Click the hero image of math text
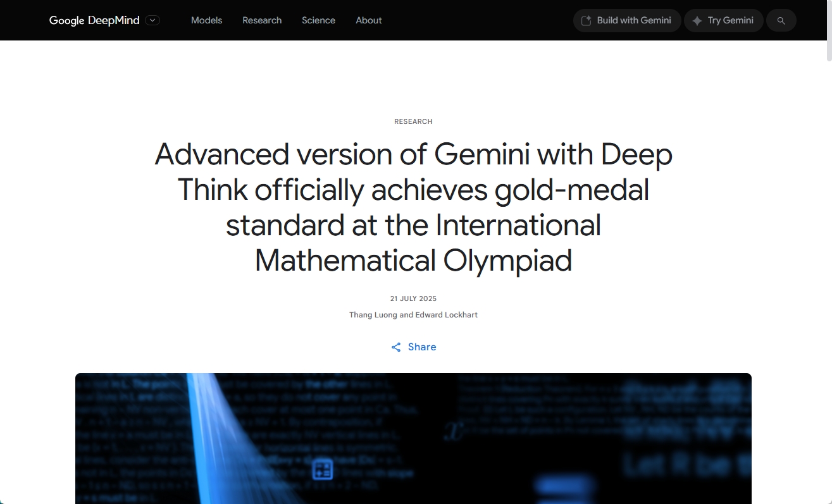 pyautogui.click(x=413, y=438)
